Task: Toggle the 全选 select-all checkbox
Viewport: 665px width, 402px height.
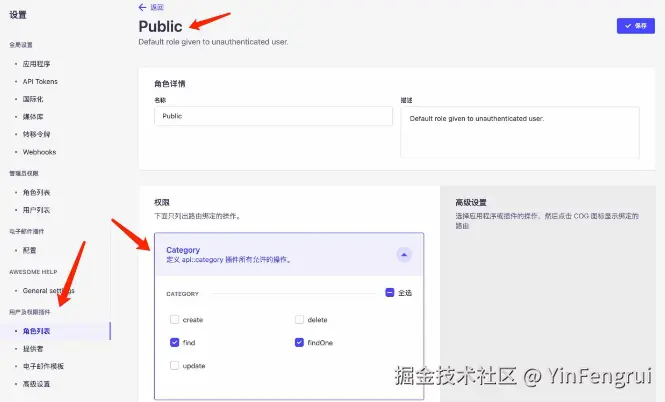Action: tap(390, 293)
